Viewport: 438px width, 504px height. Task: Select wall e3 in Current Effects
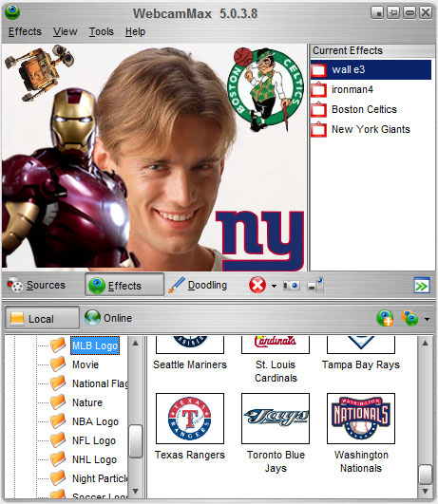point(371,69)
